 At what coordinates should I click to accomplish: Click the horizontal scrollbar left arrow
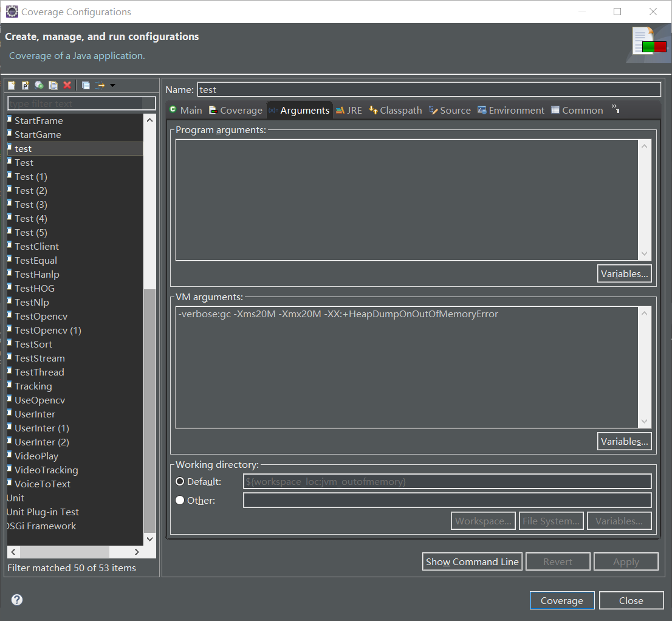(x=13, y=552)
